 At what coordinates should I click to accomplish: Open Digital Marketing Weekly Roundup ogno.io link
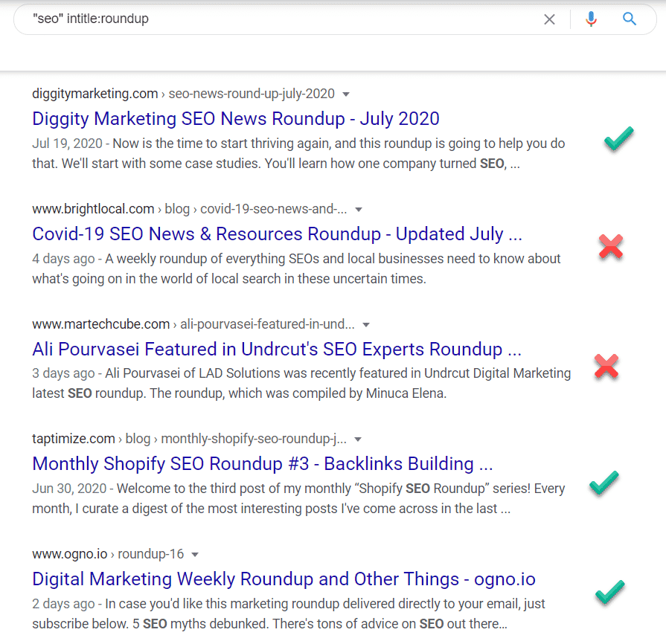click(284, 579)
